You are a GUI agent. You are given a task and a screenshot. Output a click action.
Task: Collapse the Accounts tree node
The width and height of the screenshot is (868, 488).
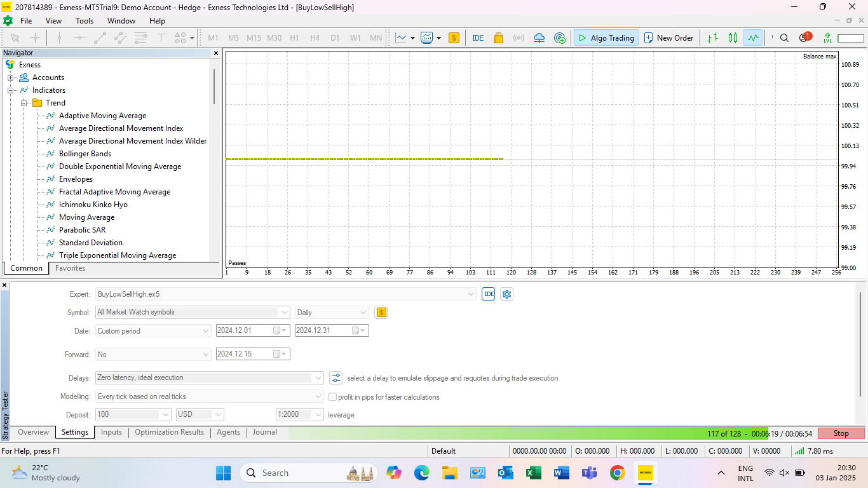[10, 78]
